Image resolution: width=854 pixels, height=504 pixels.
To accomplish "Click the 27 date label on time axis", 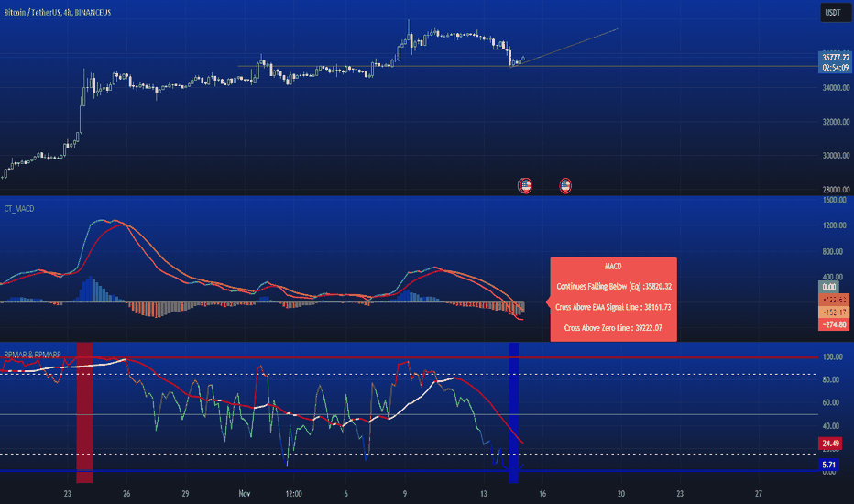I will coord(758,494).
